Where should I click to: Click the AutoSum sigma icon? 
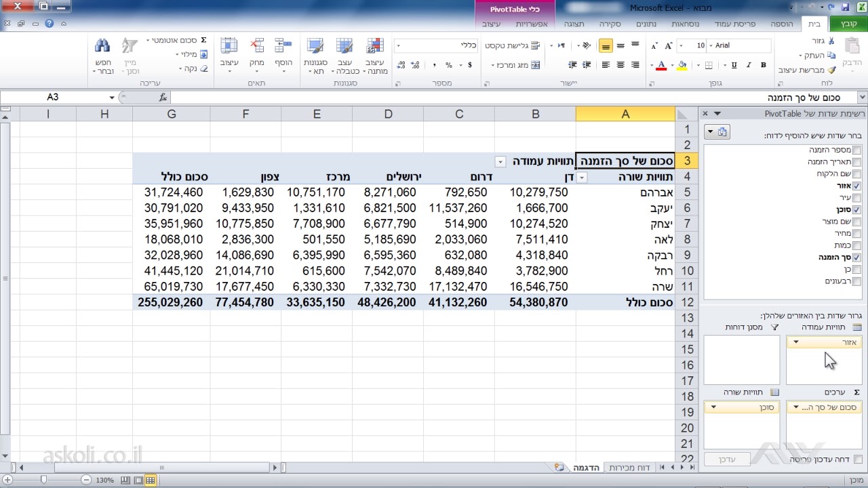pos(203,41)
